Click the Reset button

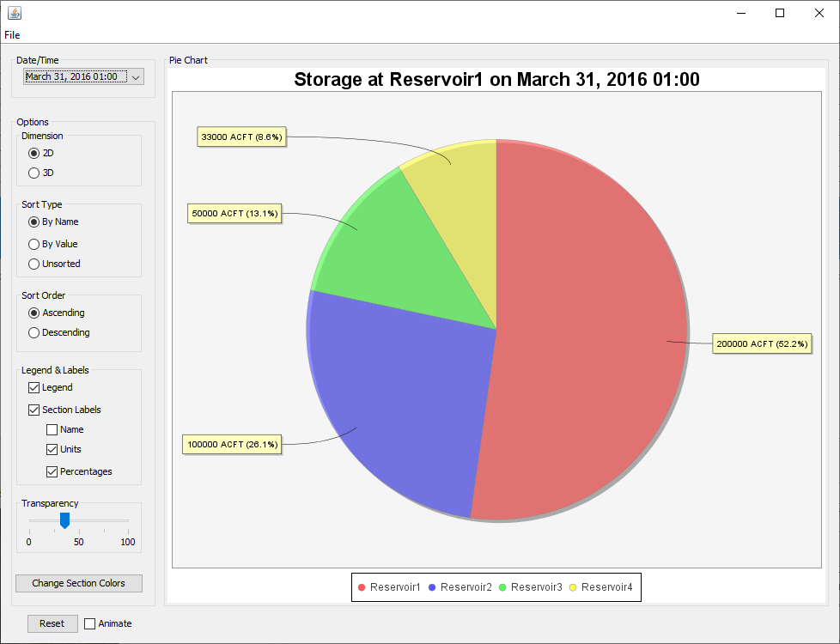52,624
